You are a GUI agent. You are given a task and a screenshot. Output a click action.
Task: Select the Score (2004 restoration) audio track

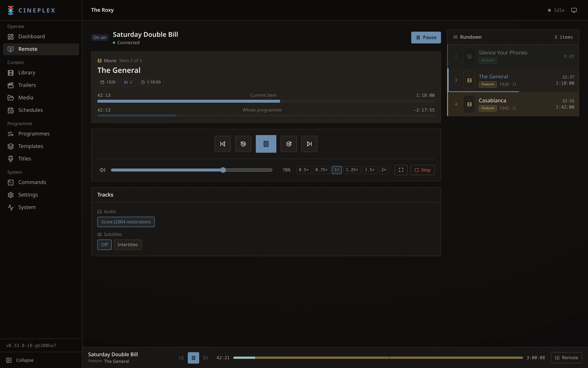[126, 222]
